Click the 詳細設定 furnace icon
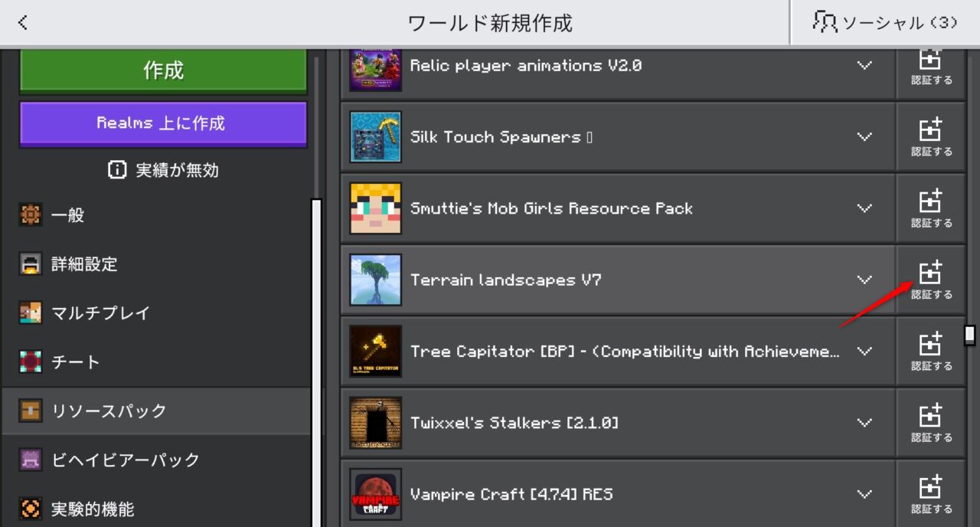The height and width of the screenshot is (527, 980). point(31,264)
